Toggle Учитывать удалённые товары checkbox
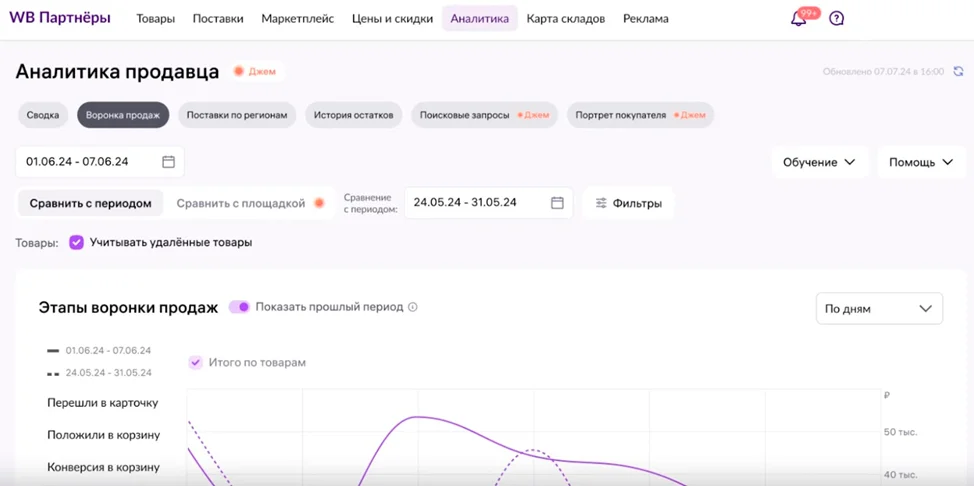 [x=76, y=242]
